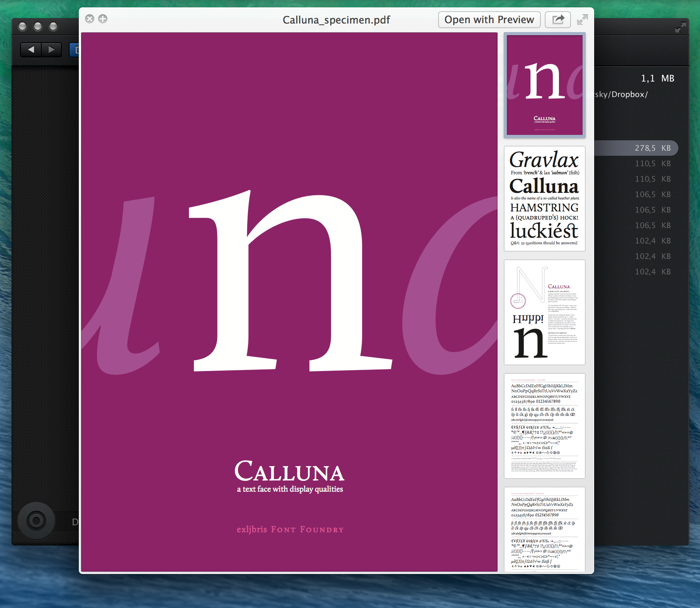Click the round gear button in background window

tap(36, 521)
